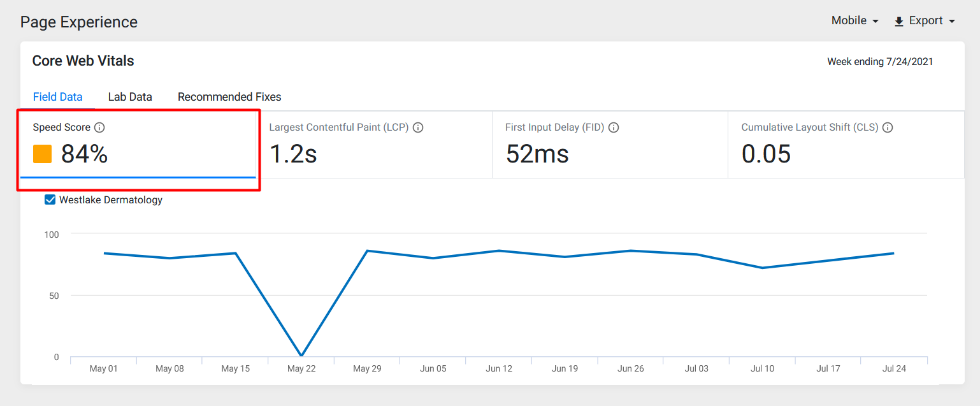Click the May 22 dip point on chart
Image resolution: width=980 pixels, height=406 pixels.
[x=301, y=356]
